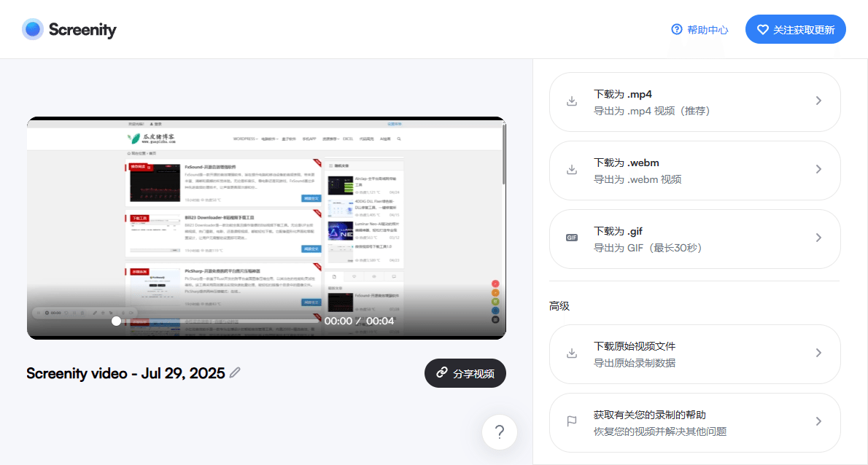Click the Screenity logo icon
The height and width of the screenshot is (465, 868).
point(33,29)
